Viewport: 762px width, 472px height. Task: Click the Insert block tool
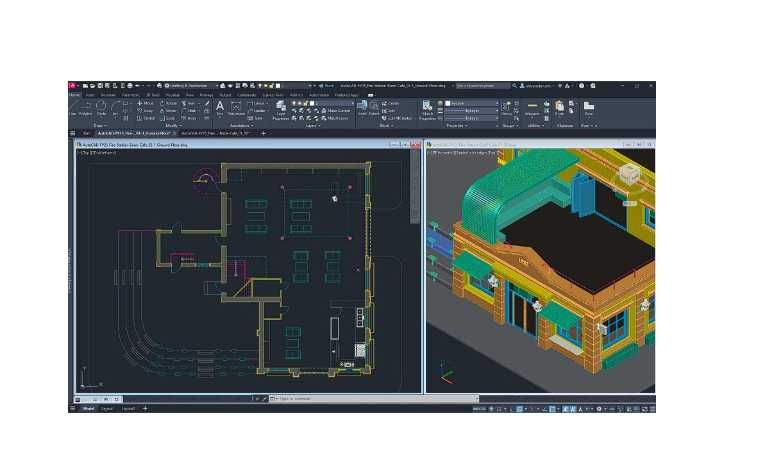[362, 108]
